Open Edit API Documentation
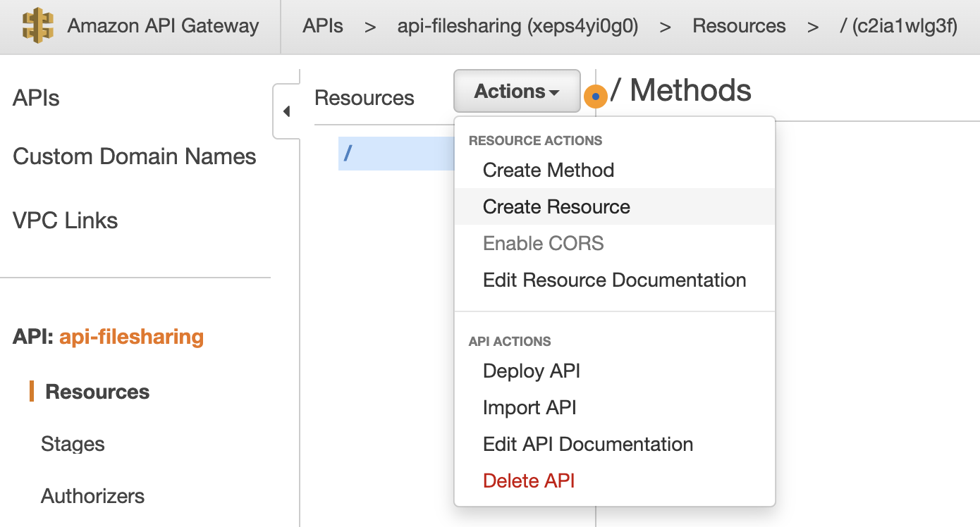The height and width of the screenshot is (527, 980). coord(587,444)
